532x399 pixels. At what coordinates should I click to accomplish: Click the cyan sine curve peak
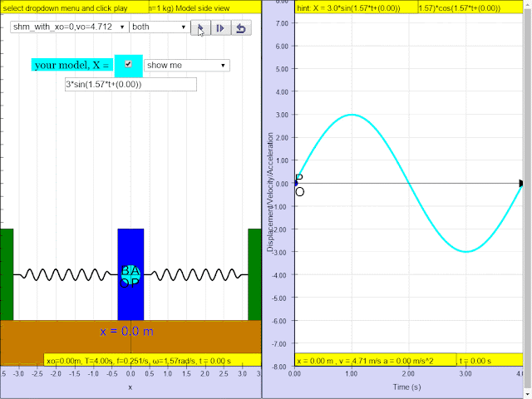point(352,115)
